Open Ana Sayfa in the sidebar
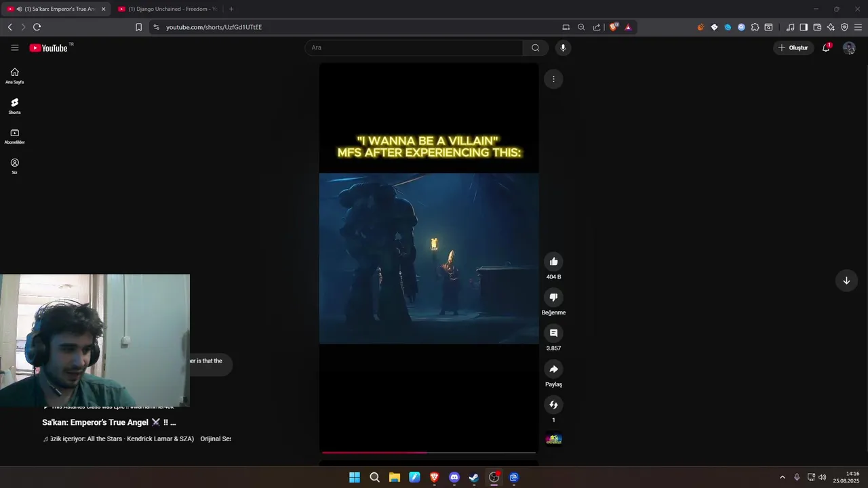Image resolution: width=868 pixels, height=488 pixels. 15,76
